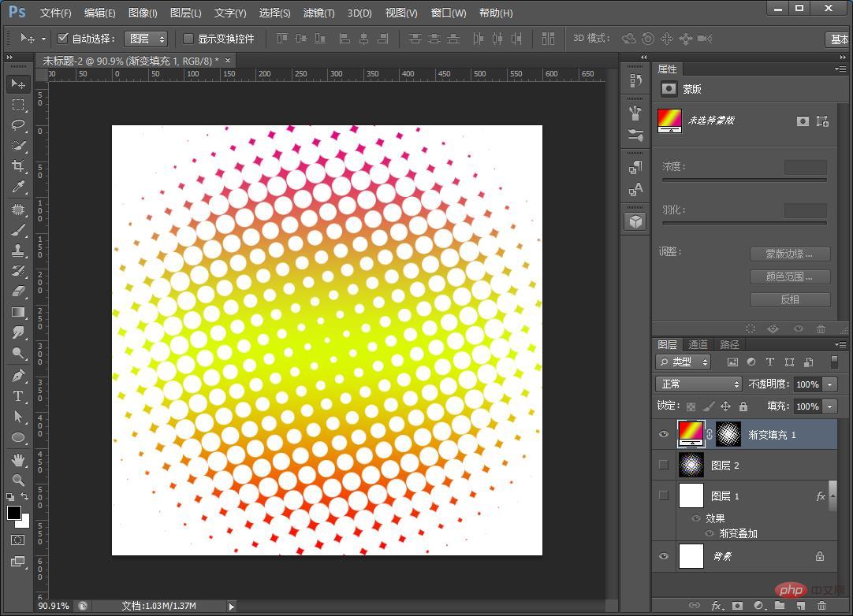
Task: Open the 3D panel cube icon
Action: point(635,221)
